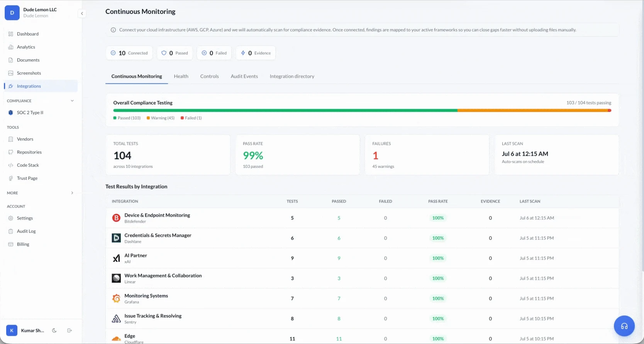Image resolution: width=644 pixels, height=344 pixels.
Task: Open Billing under Account
Action: (x=41, y=245)
